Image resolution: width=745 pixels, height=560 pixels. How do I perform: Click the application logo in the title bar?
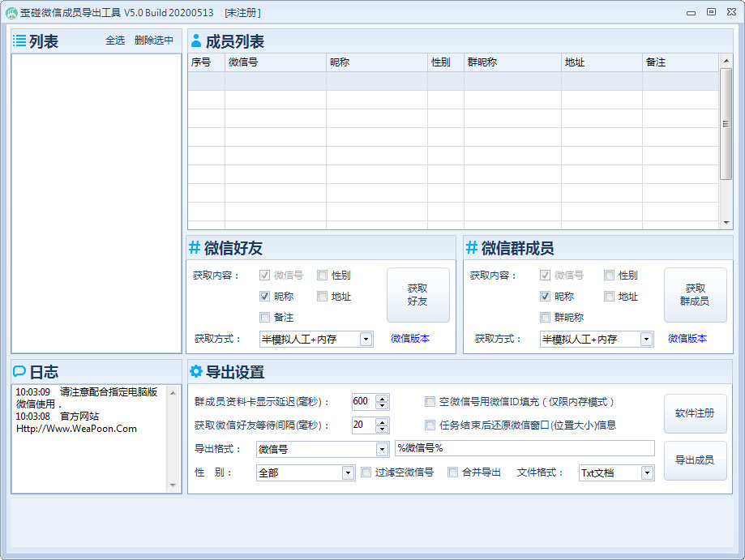pos(11,11)
